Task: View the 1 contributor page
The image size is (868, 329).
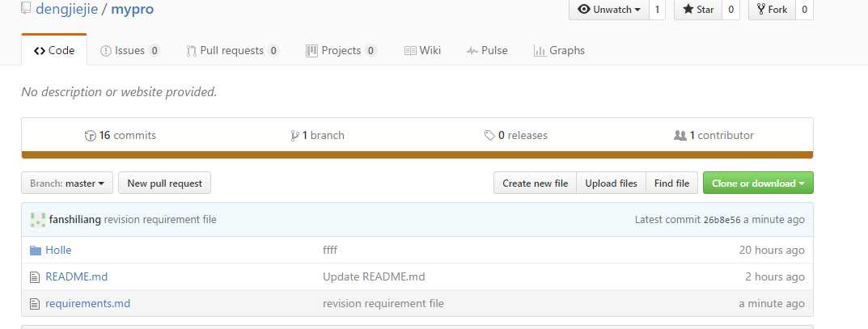Action: pos(713,136)
